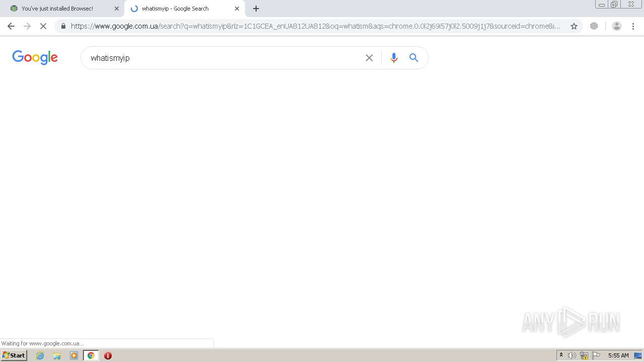The image size is (644, 362).
Task: Show hidden system tray icons
Action: 561,355
